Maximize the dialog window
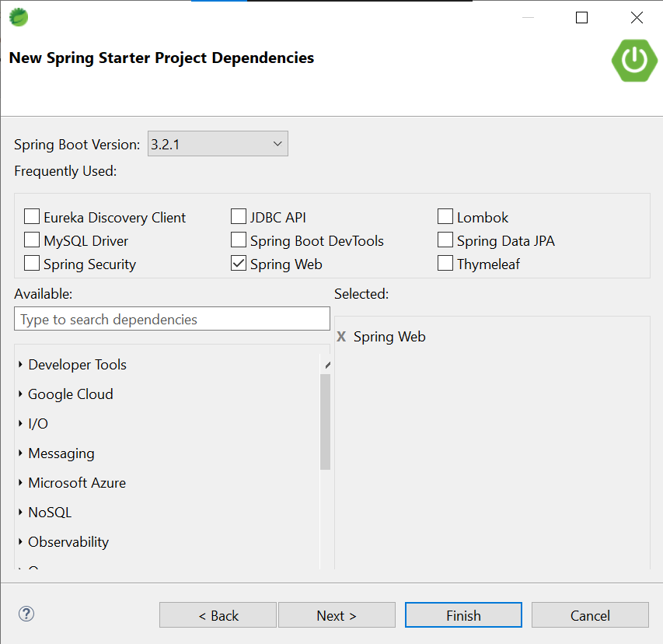The image size is (663, 644). (582, 17)
